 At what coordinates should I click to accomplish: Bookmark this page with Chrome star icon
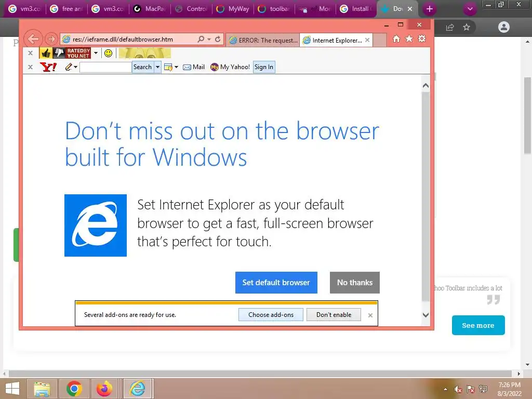(467, 27)
